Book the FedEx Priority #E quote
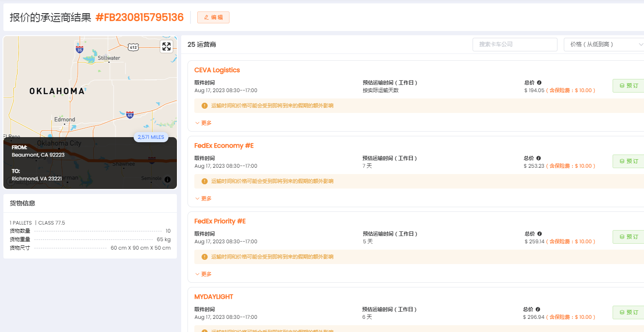The height and width of the screenshot is (332, 644). pyautogui.click(x=628, y=237)
